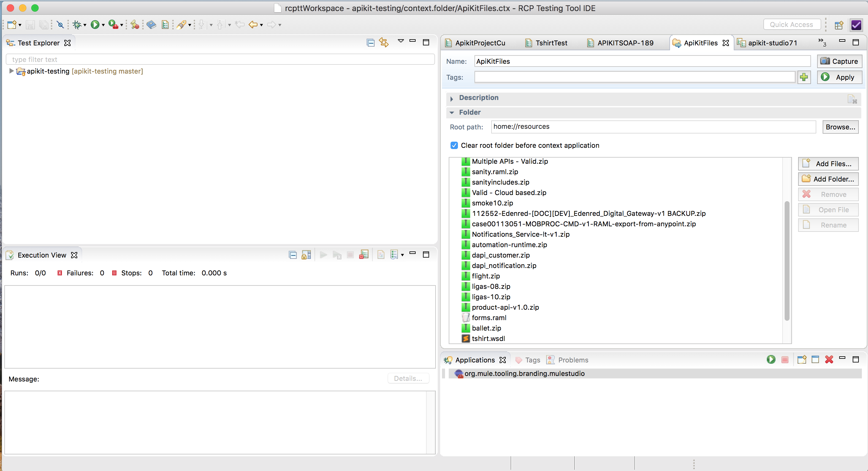The height and width of the screenshot is (471, 868).
Task: Open the Run button dropdown arrow
Action: click(103, 25)
